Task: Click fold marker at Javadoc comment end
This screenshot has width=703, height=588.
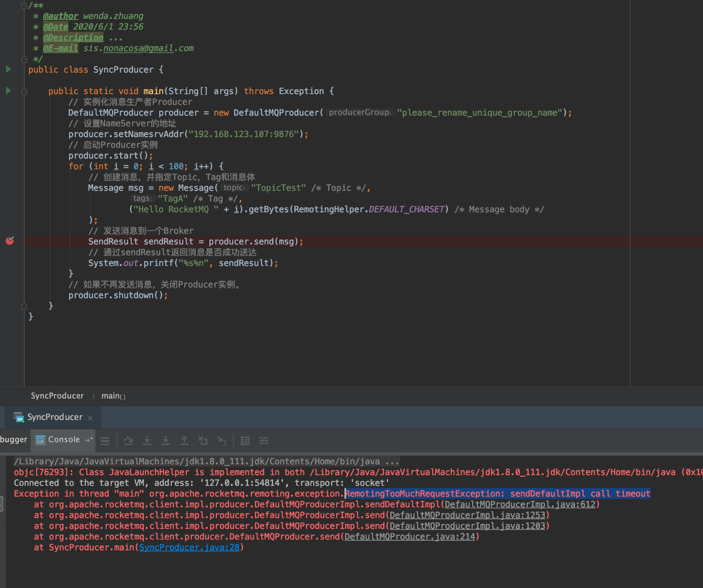Action: [x=24, y=59]
